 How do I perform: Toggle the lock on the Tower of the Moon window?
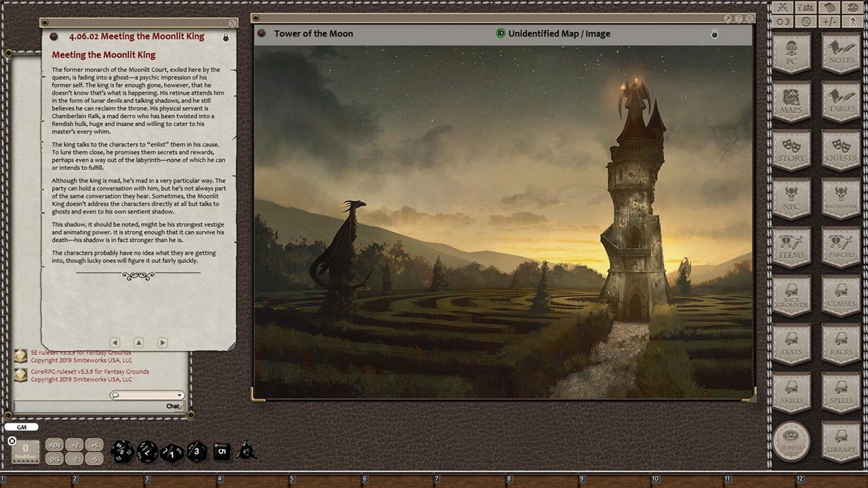pyautogui.click(x=715, y=33)
